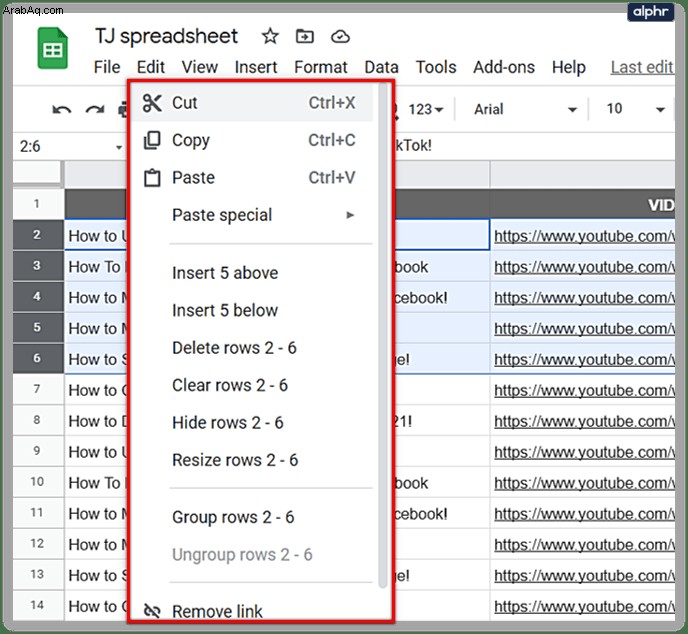The height and width of the screenshot is (634, 688).
Task: Click the Copy icon in context menu
Action: (152, 140)
